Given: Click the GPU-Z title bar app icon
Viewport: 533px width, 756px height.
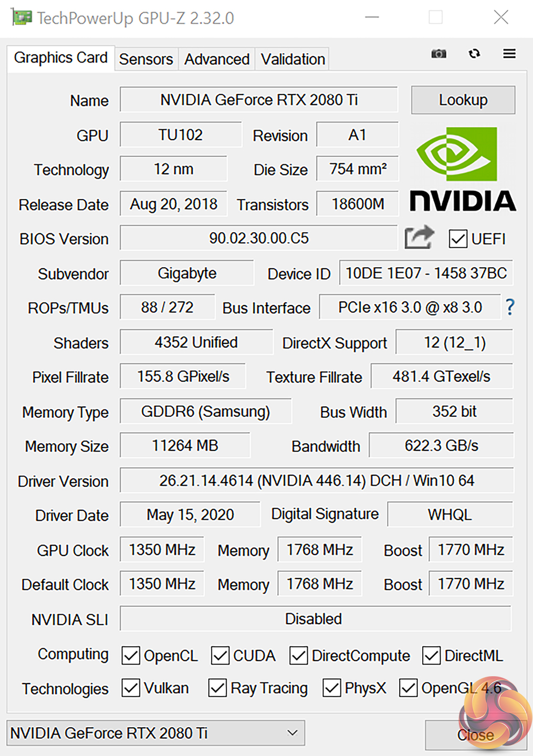Looking at the screenshot, I should pos(22,17).
